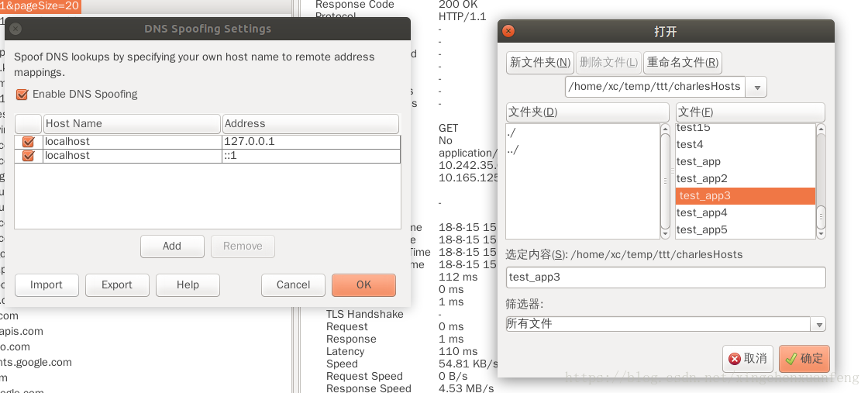Image resolution: width=868 pixels, height=393 pixels.
Task: Toggle Enable DNS Spoofing checkbox
Action: [x=22, y=95]
